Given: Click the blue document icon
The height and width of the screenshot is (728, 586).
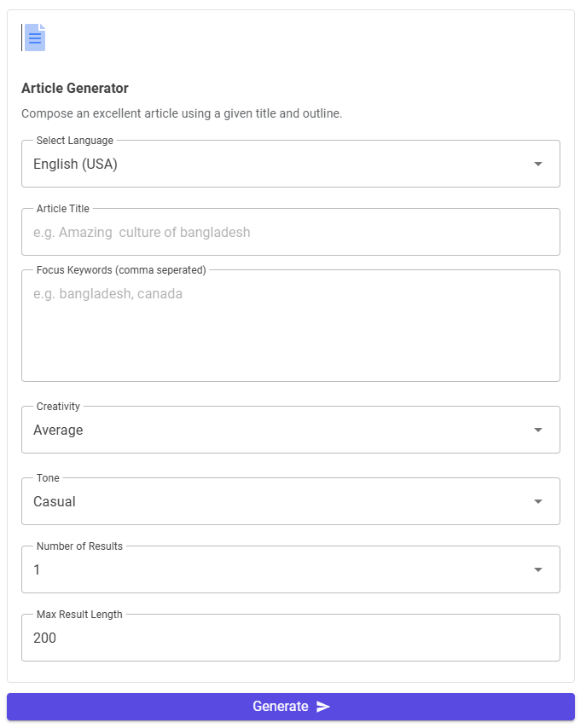Looking at the screenshot, I should (x=35, y=38).
